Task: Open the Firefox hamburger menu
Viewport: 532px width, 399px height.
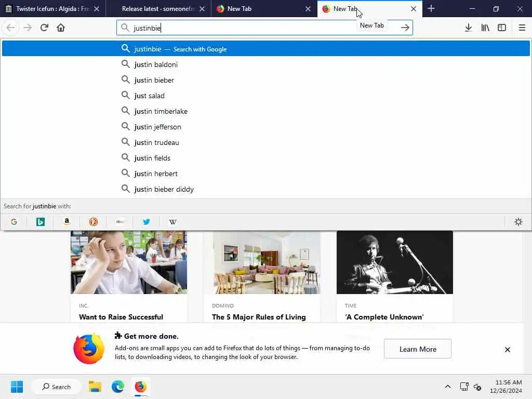Action: click(x=522, y=28)
